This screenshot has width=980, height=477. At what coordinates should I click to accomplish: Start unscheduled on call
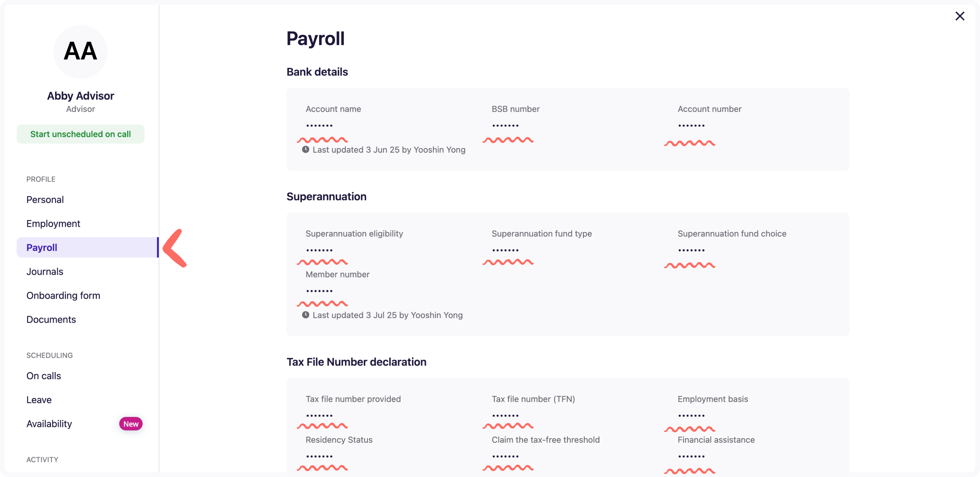pyautogui.click(x=80, y=134)
